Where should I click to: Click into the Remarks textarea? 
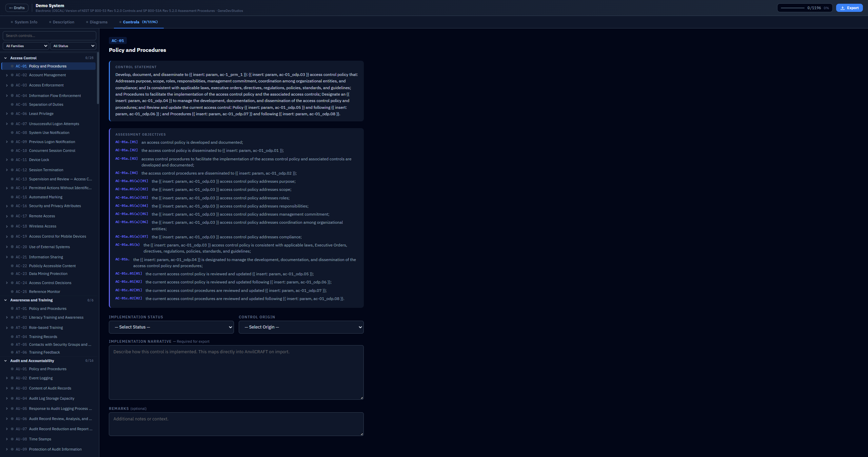point(236,424)
